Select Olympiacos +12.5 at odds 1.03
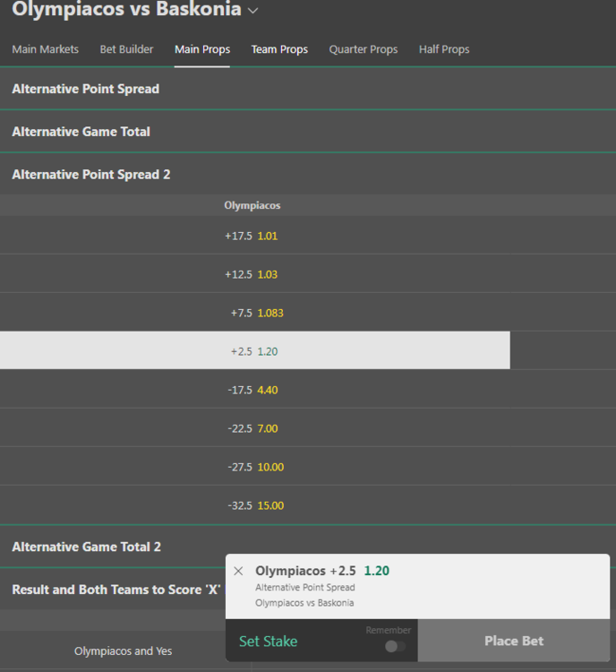This screenshot has width=616, height=672. tap(255, 273)
